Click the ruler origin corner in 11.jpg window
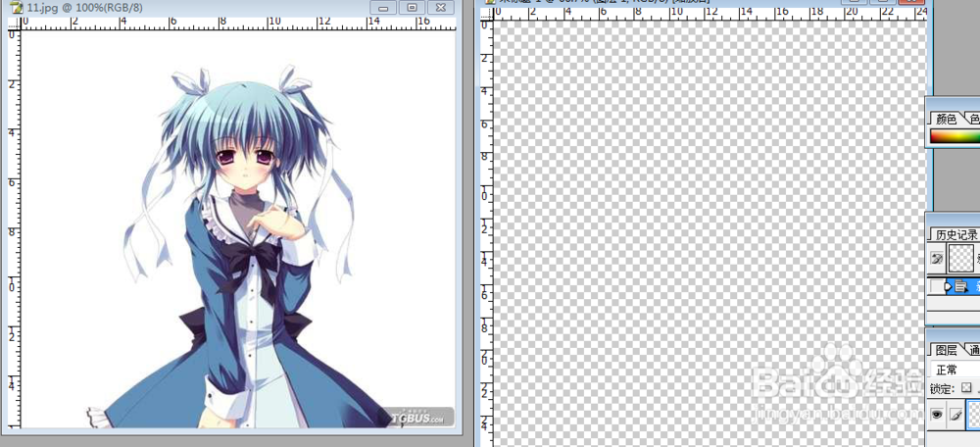Viewport: 980px width, 447px height. (14, 24)
